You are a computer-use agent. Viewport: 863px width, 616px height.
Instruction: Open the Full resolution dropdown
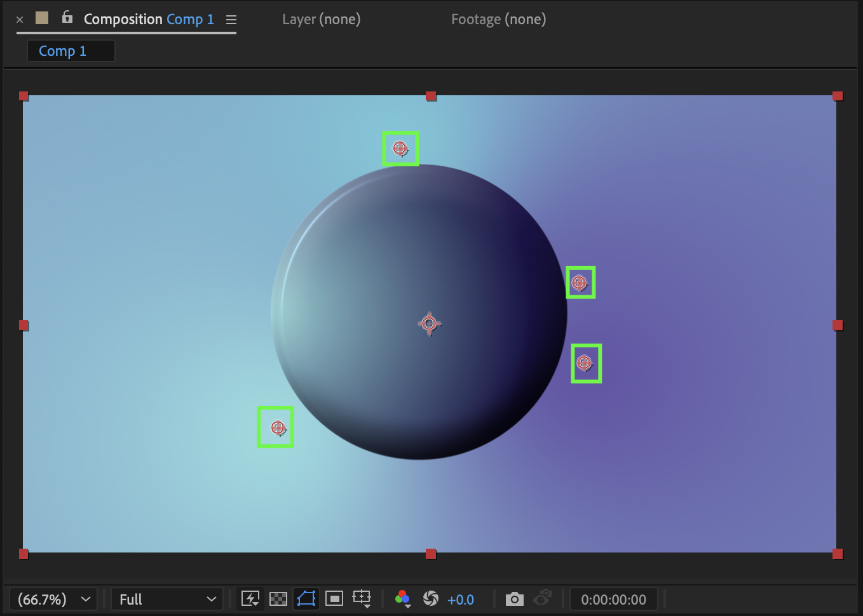click(167, 599)
